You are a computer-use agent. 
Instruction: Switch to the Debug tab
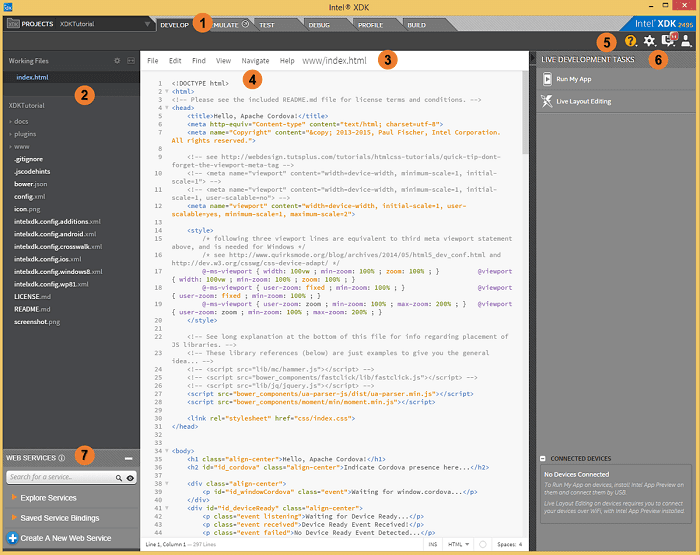click(x=319, y=25)
